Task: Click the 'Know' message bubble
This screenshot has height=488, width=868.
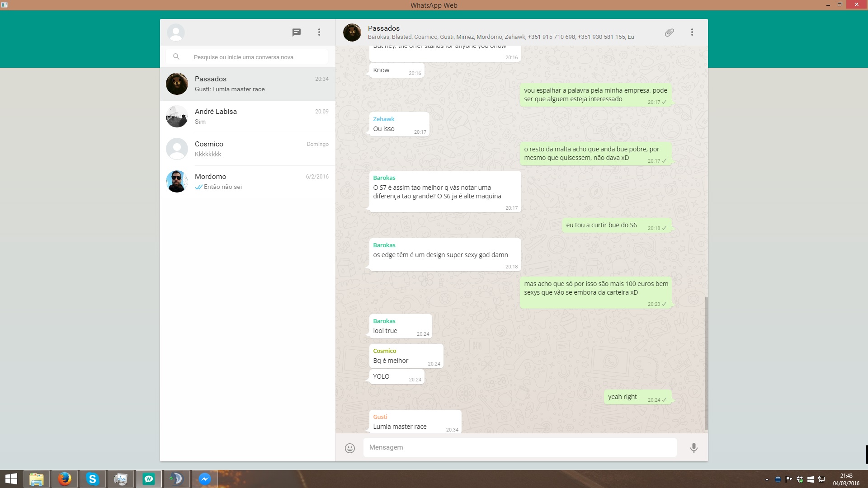Action: point(397,70)
